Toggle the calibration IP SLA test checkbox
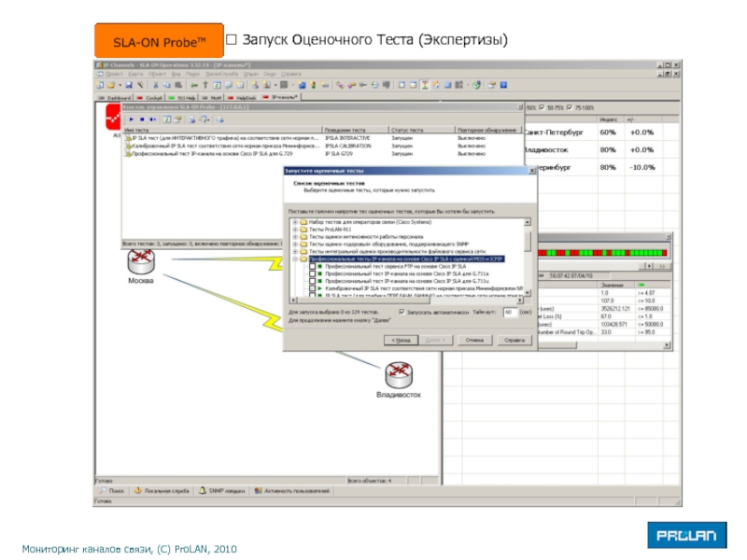Screen dimensions: 747x560 (x=312, y=288)
